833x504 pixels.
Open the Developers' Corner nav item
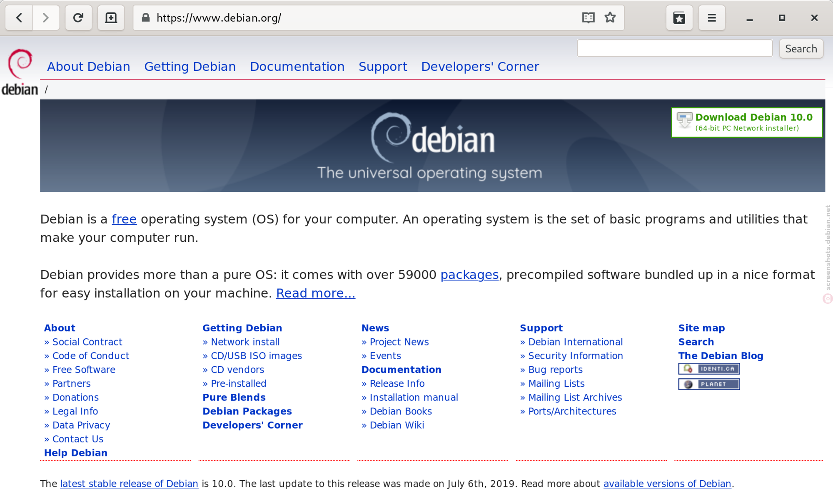pyautogui.click(x=480, y=67)
